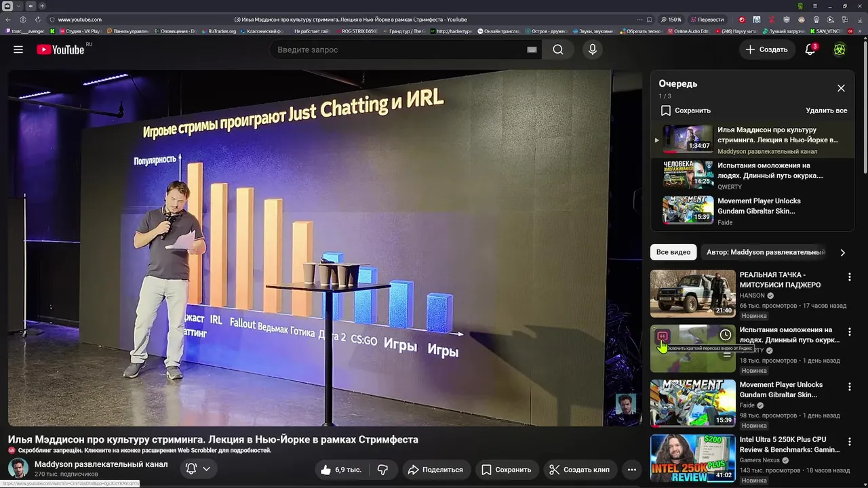Like the video with thumbs up
Viewport: 868px width, 488px height.
(x=341, y=470)
